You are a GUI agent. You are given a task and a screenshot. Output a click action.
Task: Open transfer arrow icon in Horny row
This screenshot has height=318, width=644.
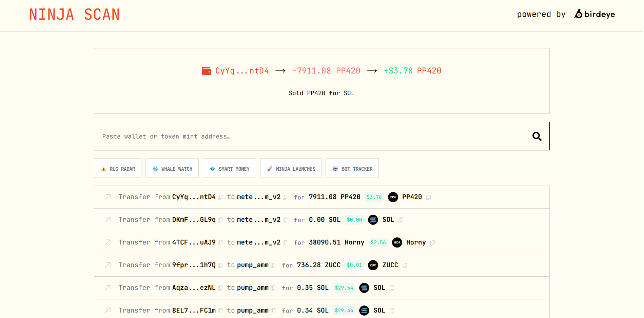coord(108,242)
